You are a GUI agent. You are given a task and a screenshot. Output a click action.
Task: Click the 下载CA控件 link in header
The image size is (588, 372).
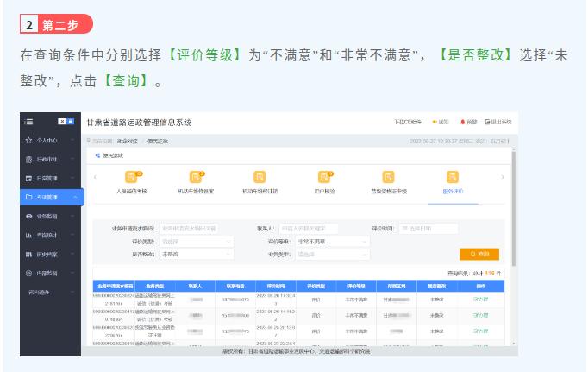(x=408, y=122)
